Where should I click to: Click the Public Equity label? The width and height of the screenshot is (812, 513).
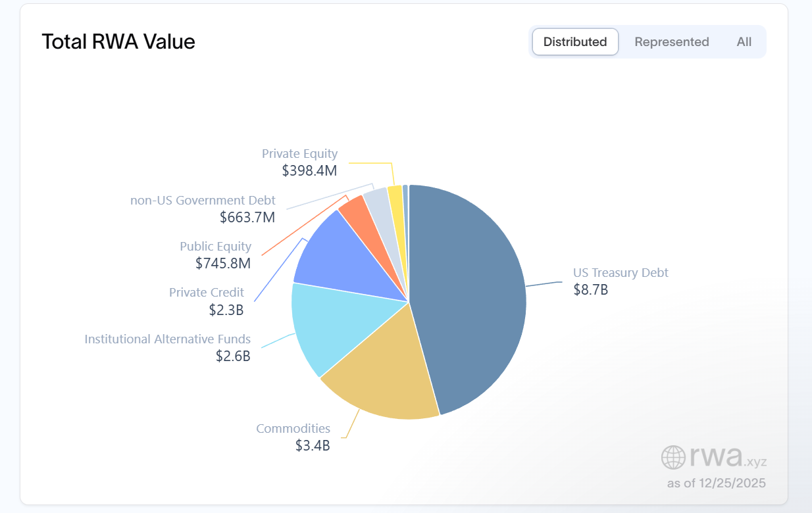pyautogui.click(x=215, y=247)
